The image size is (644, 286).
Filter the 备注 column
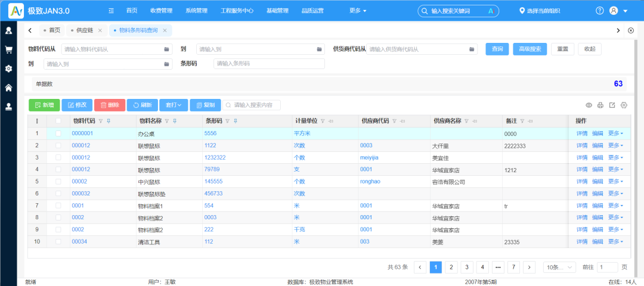pyautogui.click(x=522, y=121)
